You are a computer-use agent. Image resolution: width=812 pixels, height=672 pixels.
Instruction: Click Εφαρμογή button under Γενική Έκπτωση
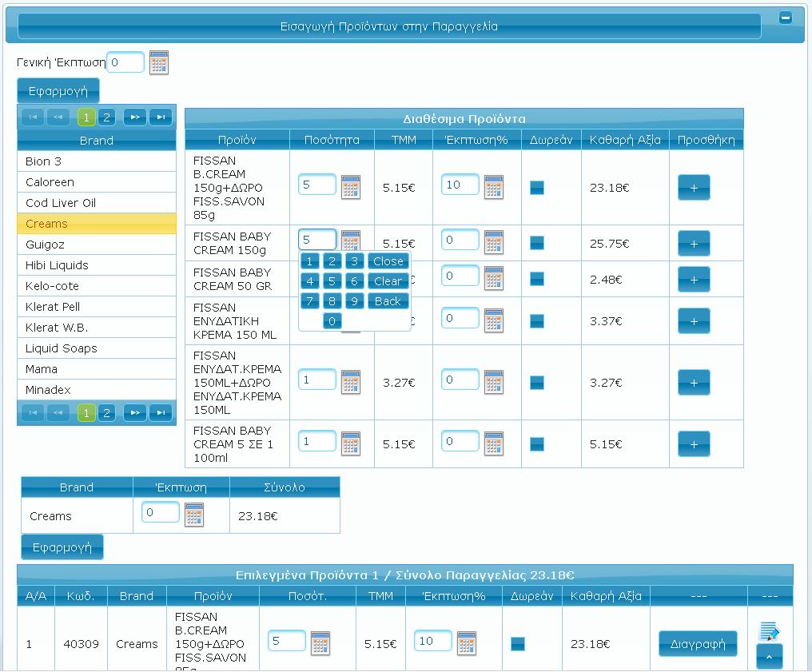[58, 91]
